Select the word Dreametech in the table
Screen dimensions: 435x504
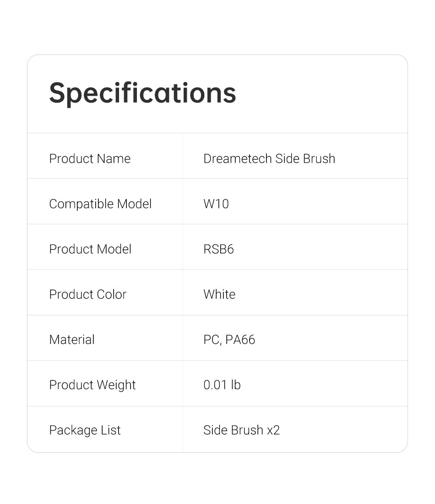[238, 159]
